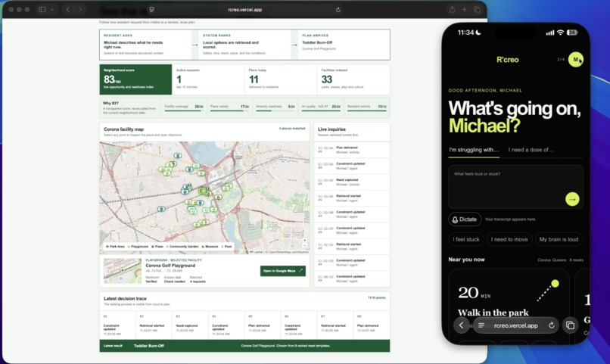Click the Community Garden legend item
Viewport: 610px width, 364px height.
tap(182, 247)
